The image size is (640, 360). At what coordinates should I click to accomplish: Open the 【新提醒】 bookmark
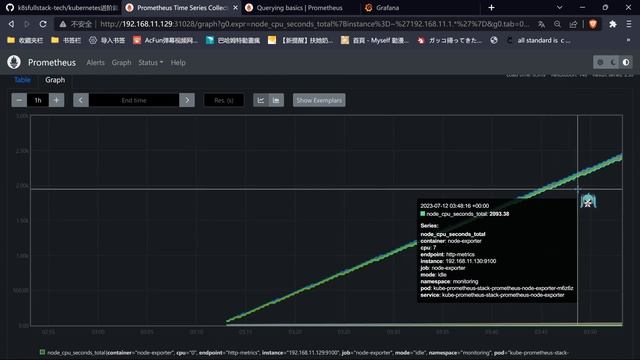[301, 40]
